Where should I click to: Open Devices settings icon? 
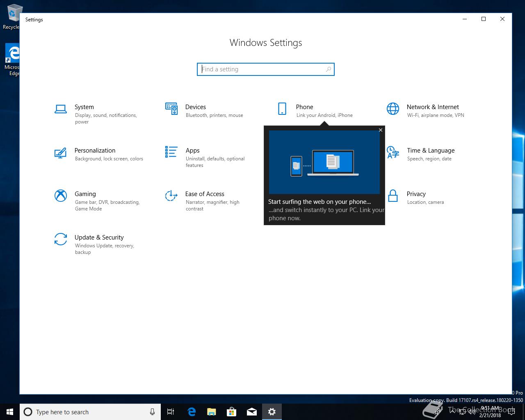pos(171,109)
